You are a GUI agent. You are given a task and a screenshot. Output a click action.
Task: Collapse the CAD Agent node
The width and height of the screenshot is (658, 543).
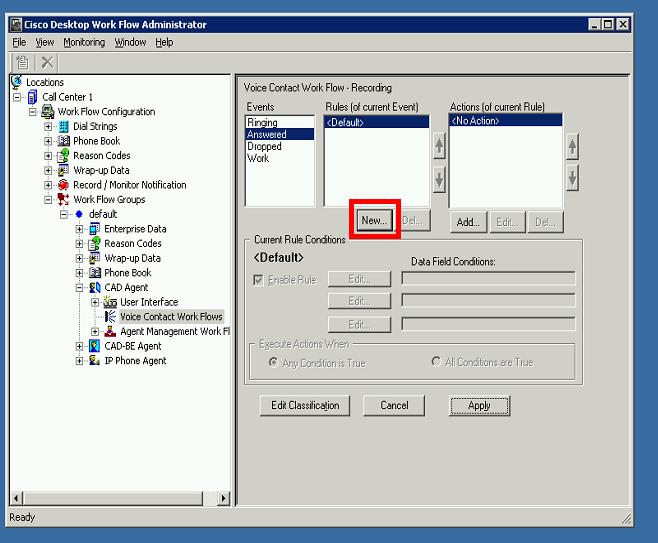pos(79,288)
